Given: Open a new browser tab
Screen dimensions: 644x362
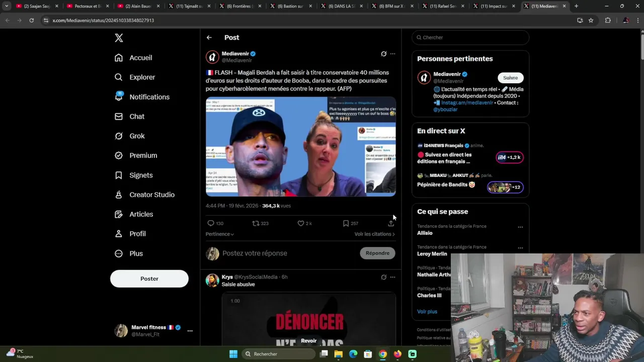Looking at the screenshot, I should [576, 6].
